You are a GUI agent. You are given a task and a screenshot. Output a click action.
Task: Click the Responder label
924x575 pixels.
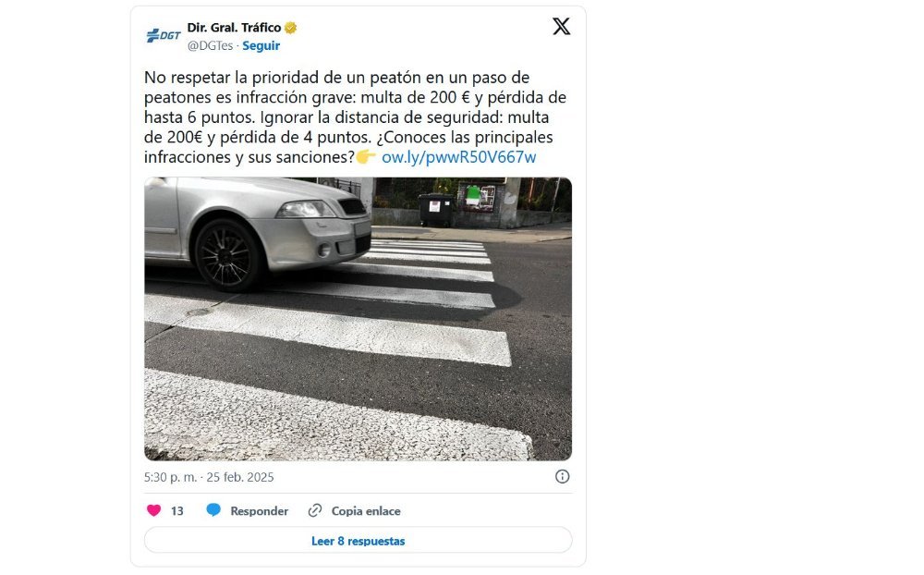click(x=260, y=510)
